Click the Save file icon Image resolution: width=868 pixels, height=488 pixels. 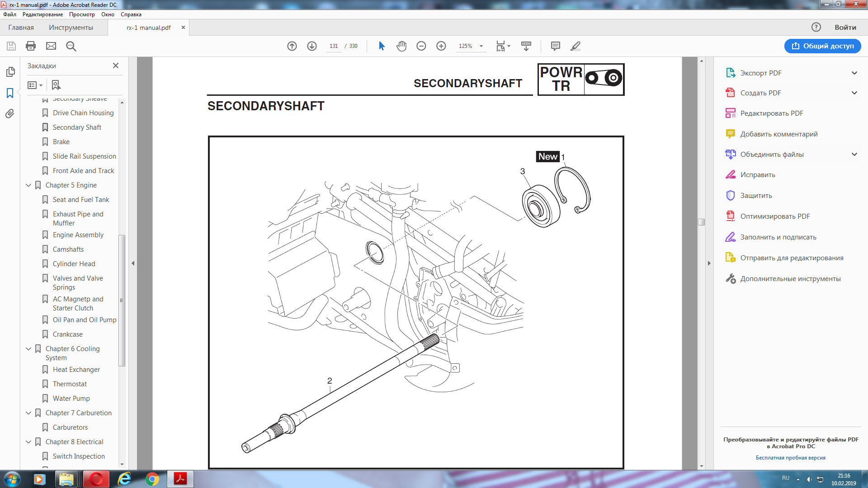11,46
